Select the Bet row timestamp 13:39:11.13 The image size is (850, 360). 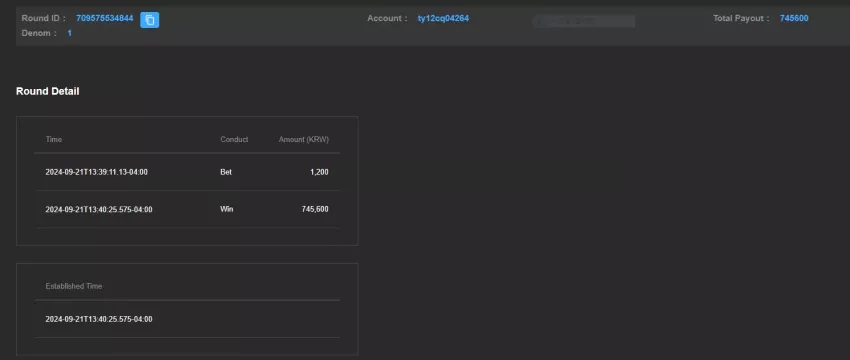pos(96,172)
